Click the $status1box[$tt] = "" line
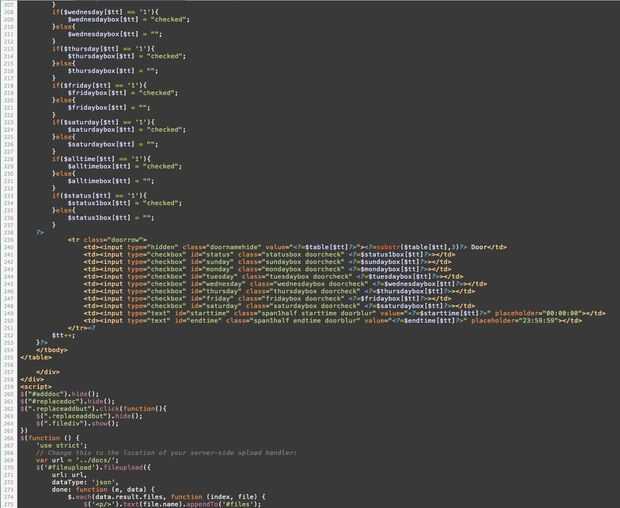 coord(111,218)
